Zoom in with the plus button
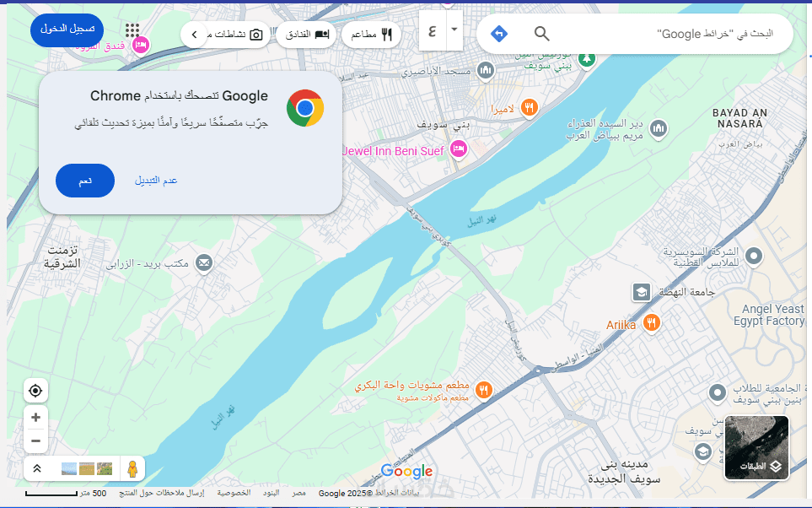The width and height of the screenshot is (812, 508). coord(35,417)
